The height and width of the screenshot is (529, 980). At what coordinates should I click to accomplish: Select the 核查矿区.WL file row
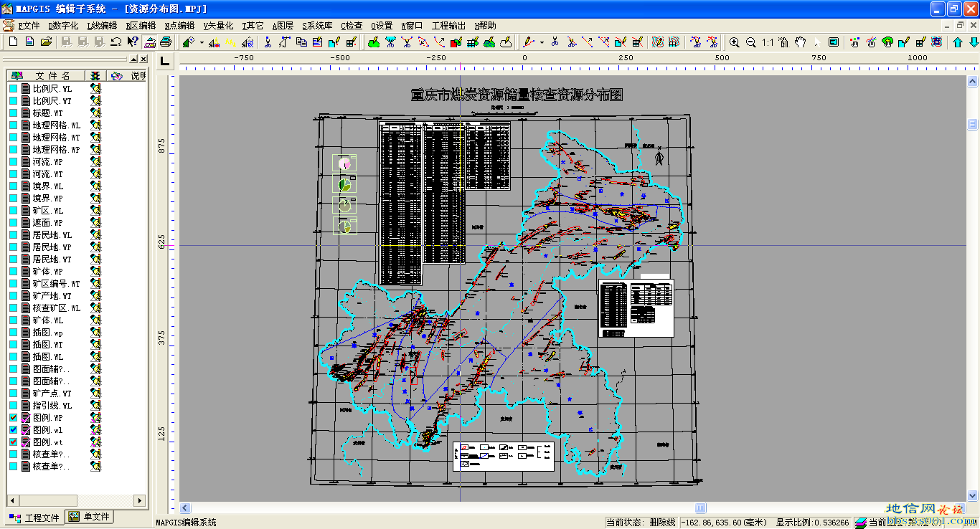pyautogui.click(x=56, y=308)
